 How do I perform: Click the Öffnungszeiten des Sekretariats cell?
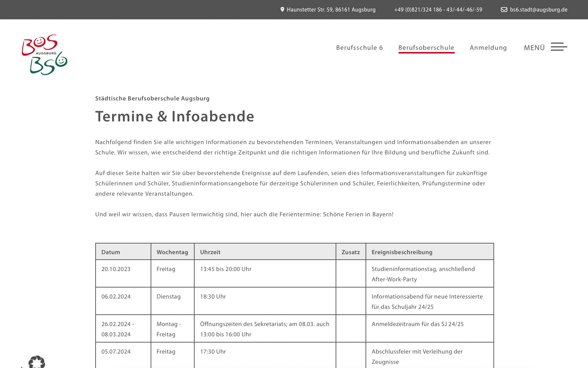point(265,328)
